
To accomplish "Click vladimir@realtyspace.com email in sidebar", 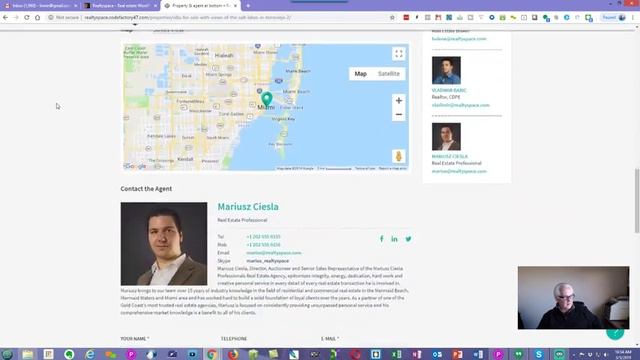I will (x=460, y=105).
